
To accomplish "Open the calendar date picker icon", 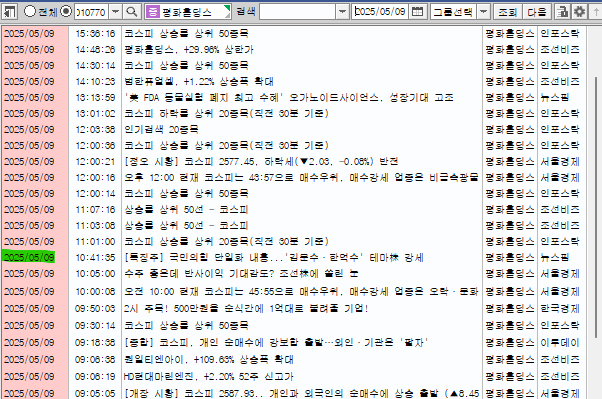I will 417,12.
